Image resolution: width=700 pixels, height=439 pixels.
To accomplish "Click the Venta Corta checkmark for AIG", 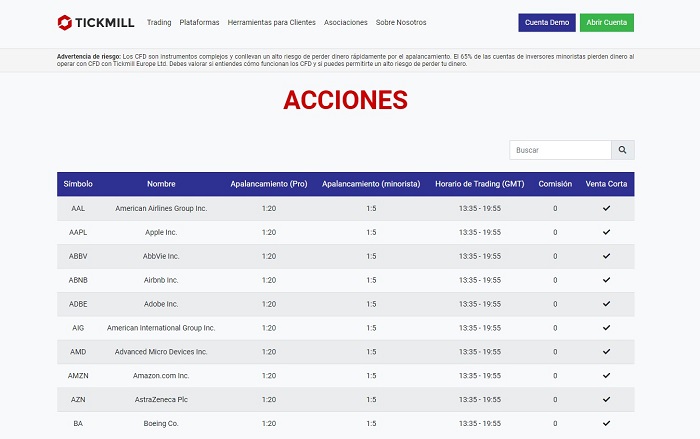I will tap(606, 328).
